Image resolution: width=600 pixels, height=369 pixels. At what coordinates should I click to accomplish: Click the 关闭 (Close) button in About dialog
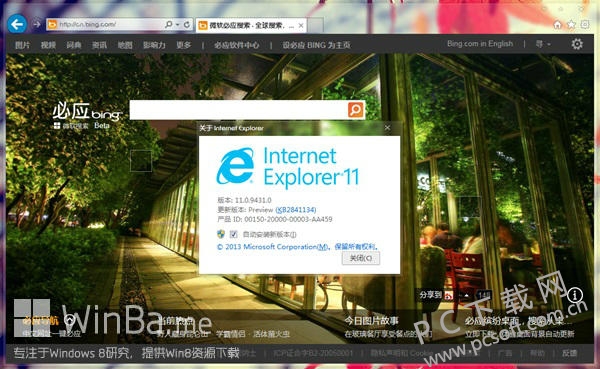click(361, 258)
